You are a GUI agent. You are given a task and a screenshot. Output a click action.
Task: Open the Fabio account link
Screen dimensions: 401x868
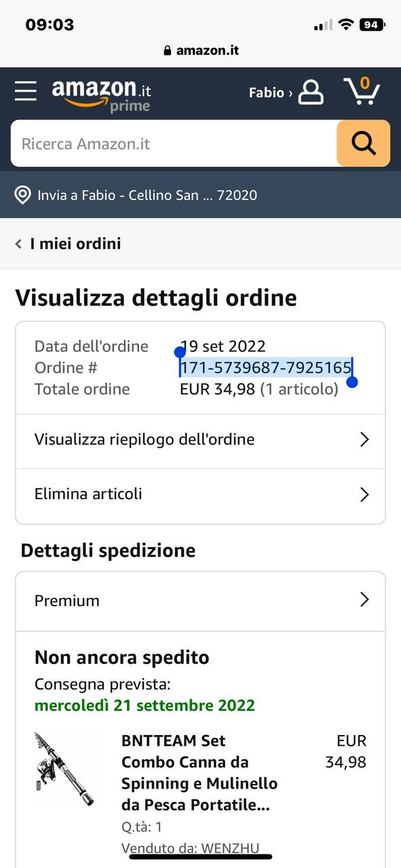tap(271, 92)
